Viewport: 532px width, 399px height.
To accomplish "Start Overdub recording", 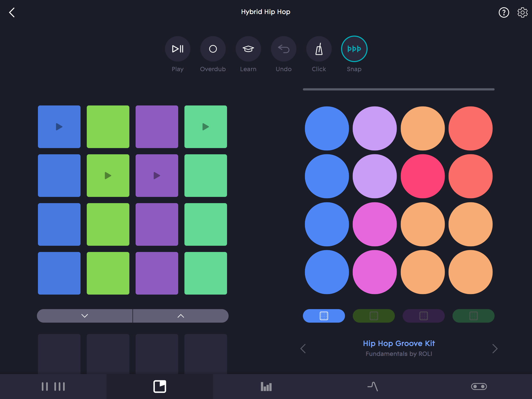I will (213, 49).
